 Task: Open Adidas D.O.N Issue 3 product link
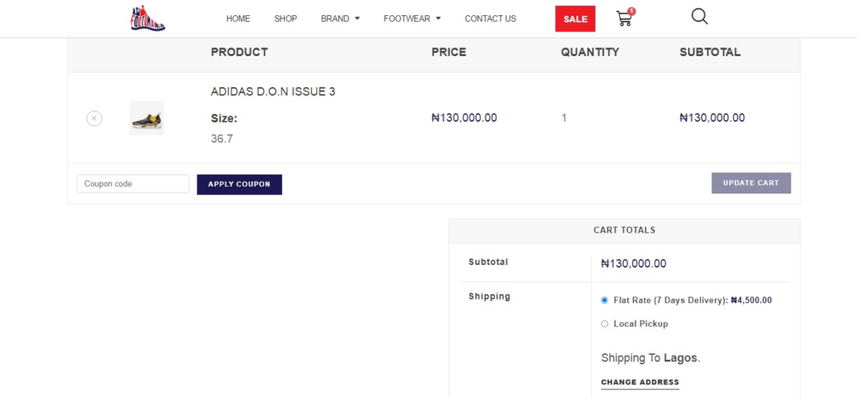click(273, 92)
